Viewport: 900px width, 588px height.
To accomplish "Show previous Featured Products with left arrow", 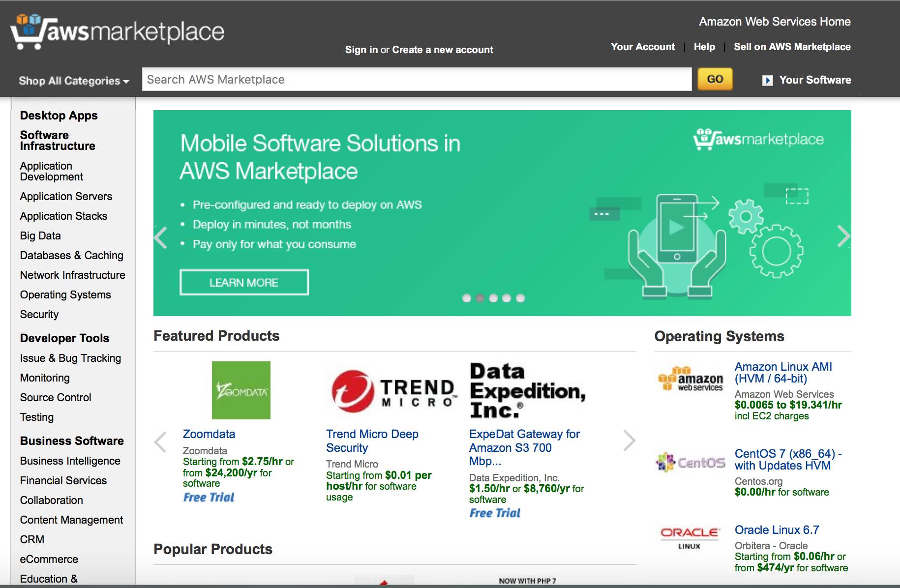I will click(x=160, y=442).
